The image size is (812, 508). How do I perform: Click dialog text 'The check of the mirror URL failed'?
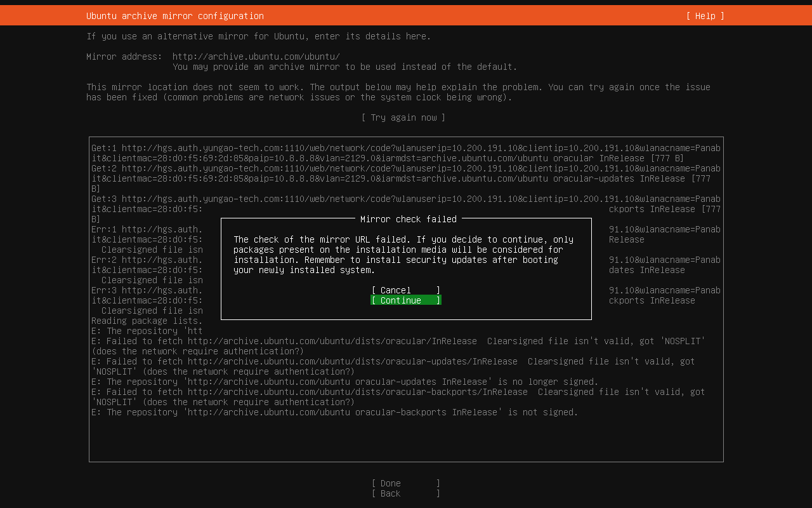coord(322,239)
